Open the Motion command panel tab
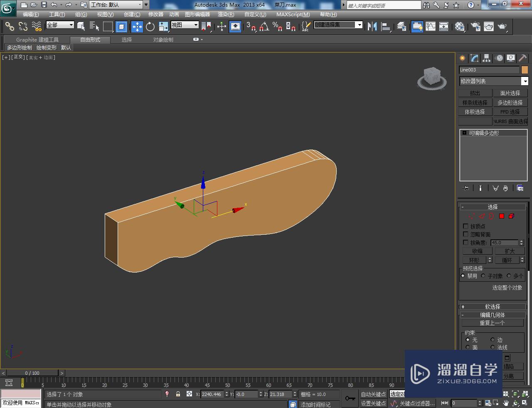 click(x=499, y=58)
